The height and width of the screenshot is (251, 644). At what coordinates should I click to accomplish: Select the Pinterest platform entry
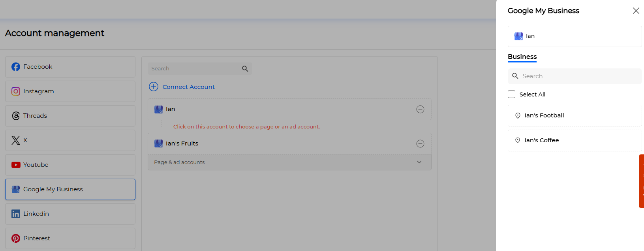(70, 238)
